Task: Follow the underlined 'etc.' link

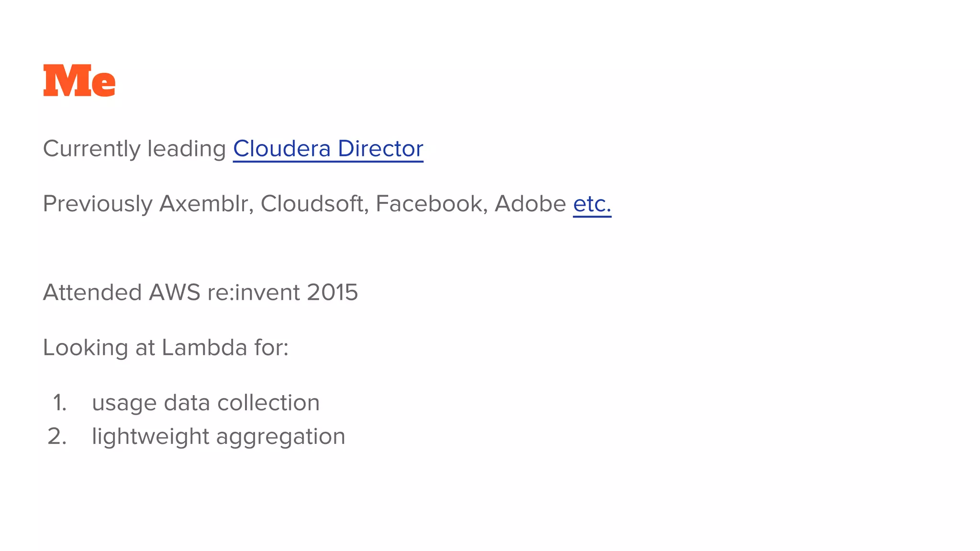Action: coord(592,204)
